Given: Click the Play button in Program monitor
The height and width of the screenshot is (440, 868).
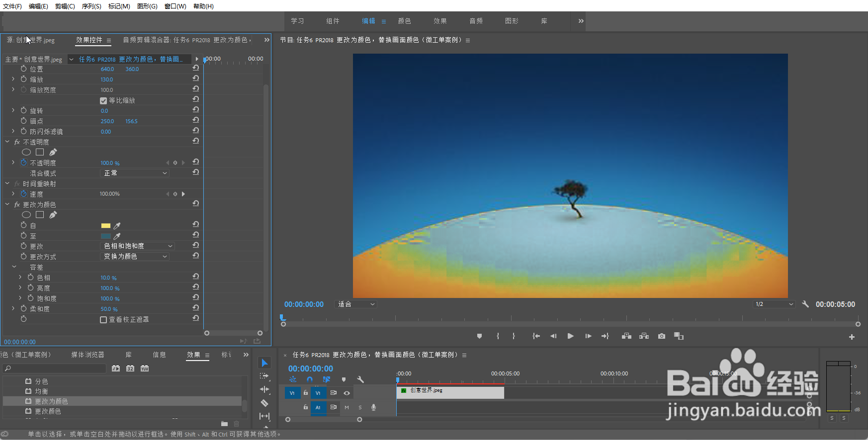Looking at the screenshot, I should (570, 336).
